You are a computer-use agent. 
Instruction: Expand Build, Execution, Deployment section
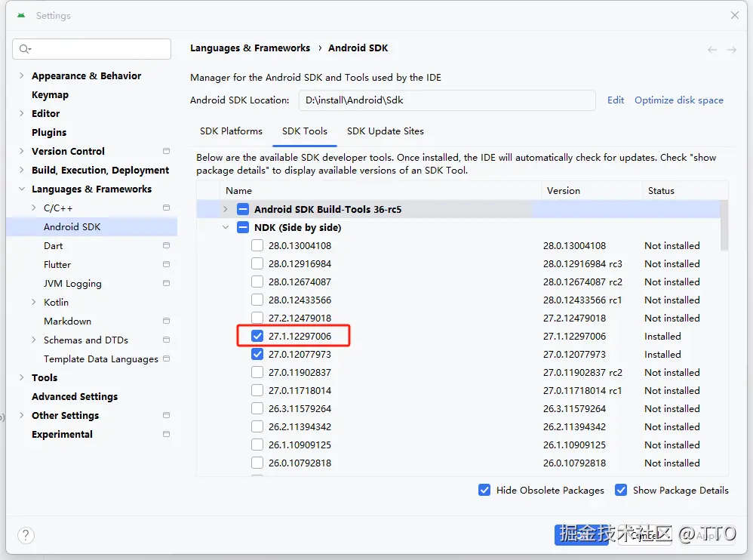point(22,170)
